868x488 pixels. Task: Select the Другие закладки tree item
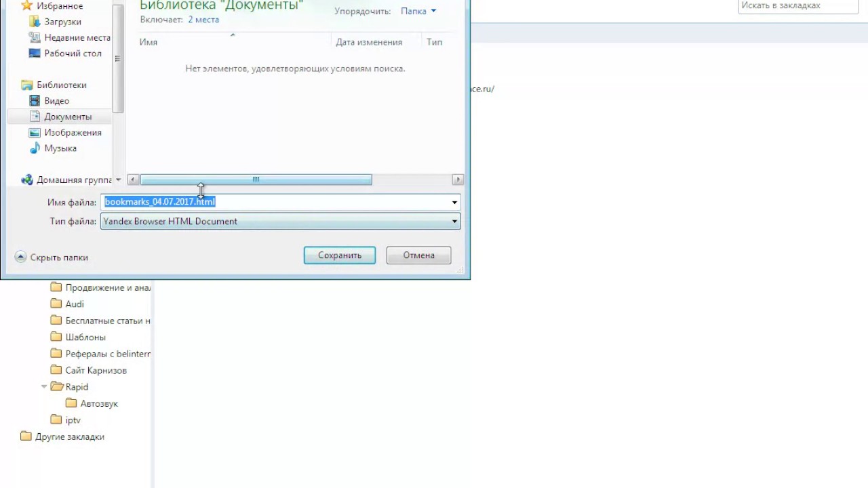coord(70,436)
